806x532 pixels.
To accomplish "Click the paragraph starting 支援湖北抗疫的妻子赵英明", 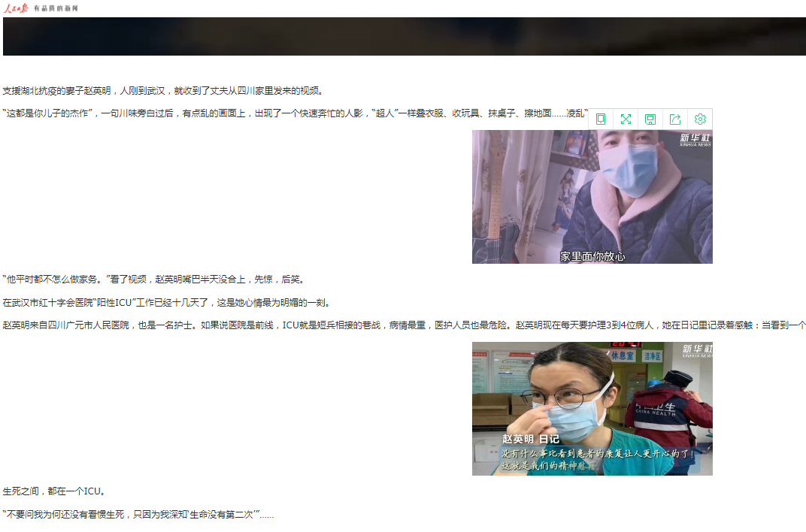I will (x=162, y=91).
